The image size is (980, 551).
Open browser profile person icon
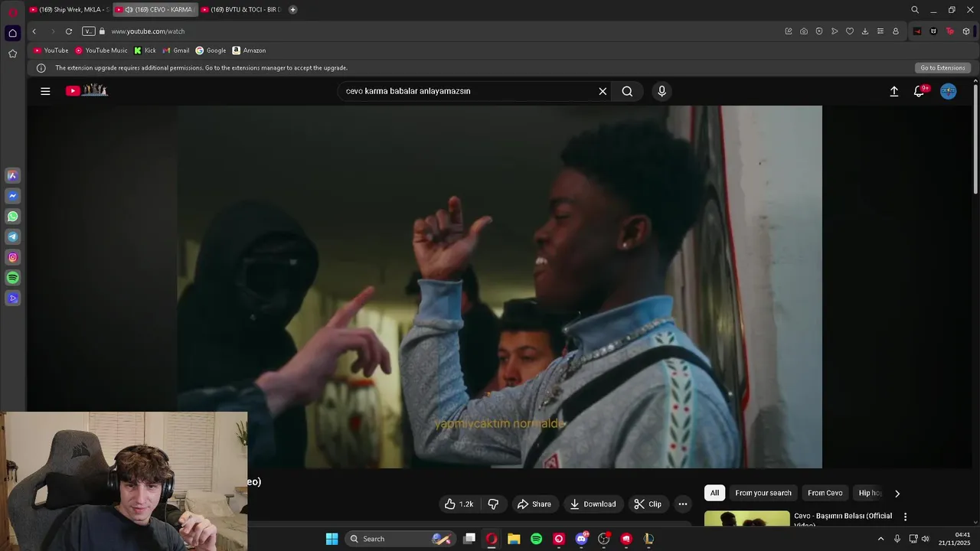[x=896, y=31]
